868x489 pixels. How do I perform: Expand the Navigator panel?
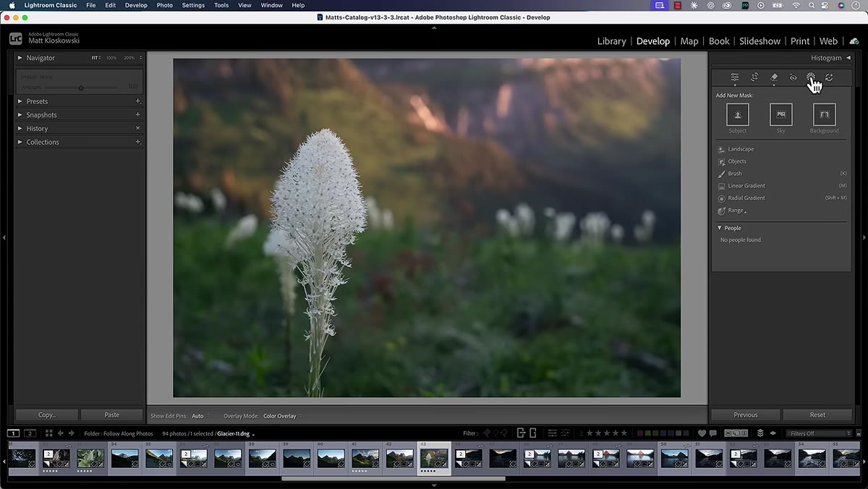pos(20,58)
